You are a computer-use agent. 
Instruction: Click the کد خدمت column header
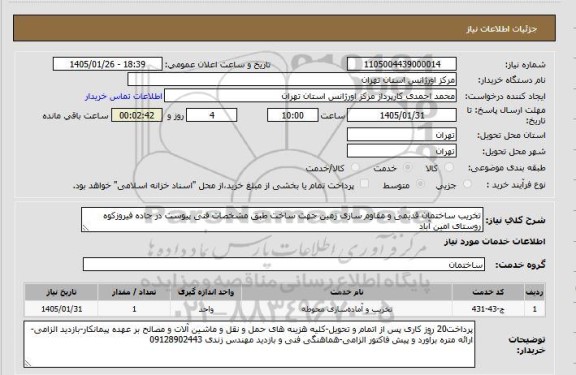pos(488,292)
